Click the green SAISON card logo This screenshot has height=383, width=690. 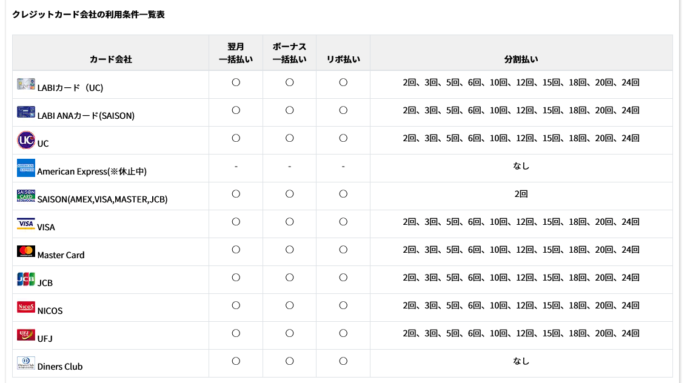[x=26, y=195]
